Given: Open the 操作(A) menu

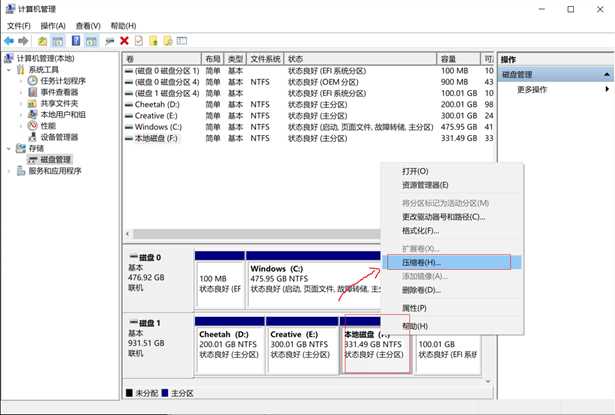Looking at the screenshot, I should (53, 26).
